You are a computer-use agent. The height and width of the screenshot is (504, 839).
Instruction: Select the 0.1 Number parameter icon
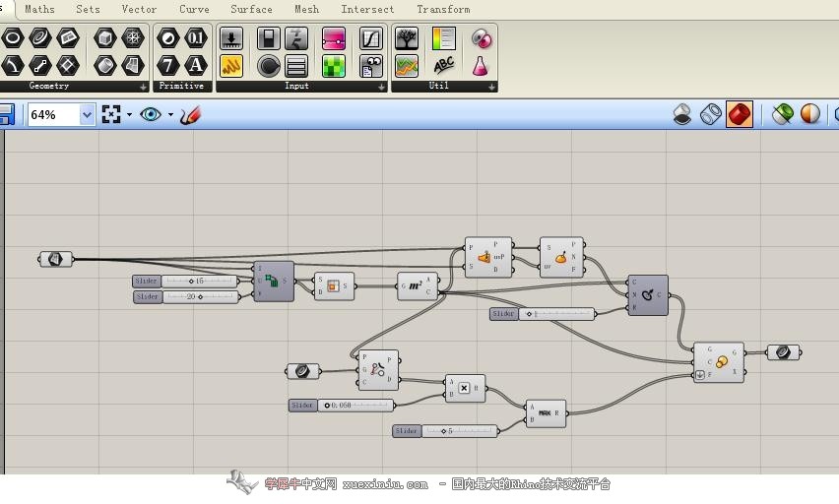pyautogui.click(x=196, y=38)
